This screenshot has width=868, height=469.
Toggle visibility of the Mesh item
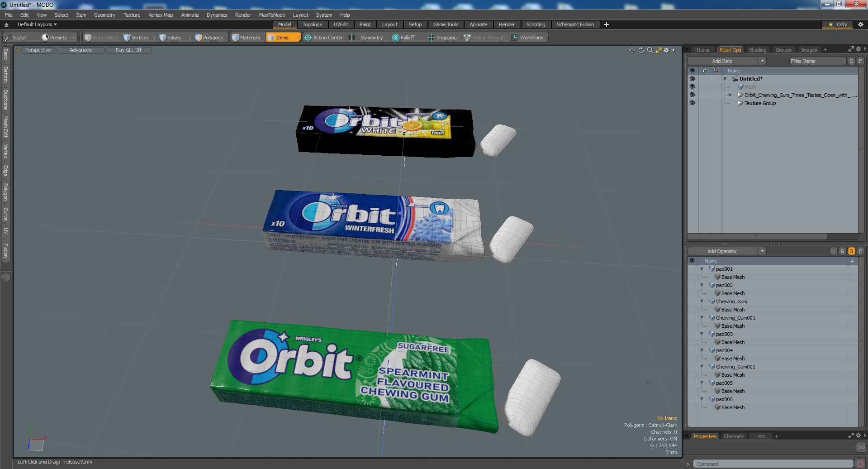click(692, 87)
